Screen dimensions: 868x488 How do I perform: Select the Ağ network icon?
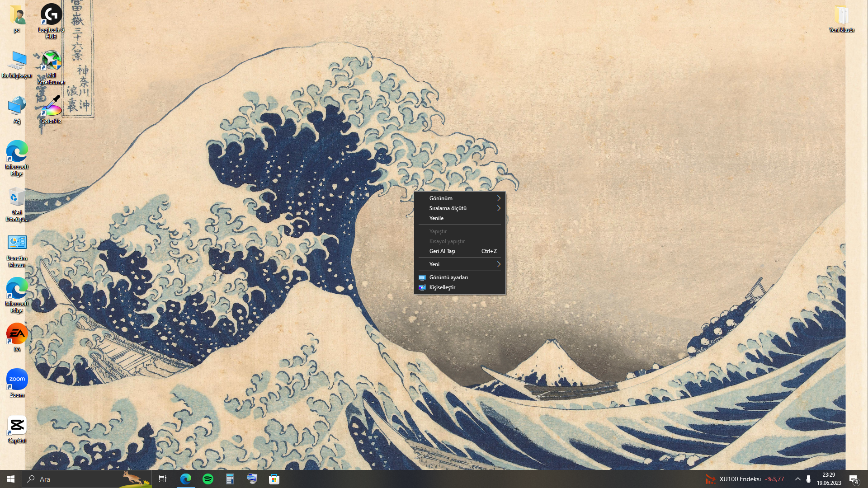(17, 110)
